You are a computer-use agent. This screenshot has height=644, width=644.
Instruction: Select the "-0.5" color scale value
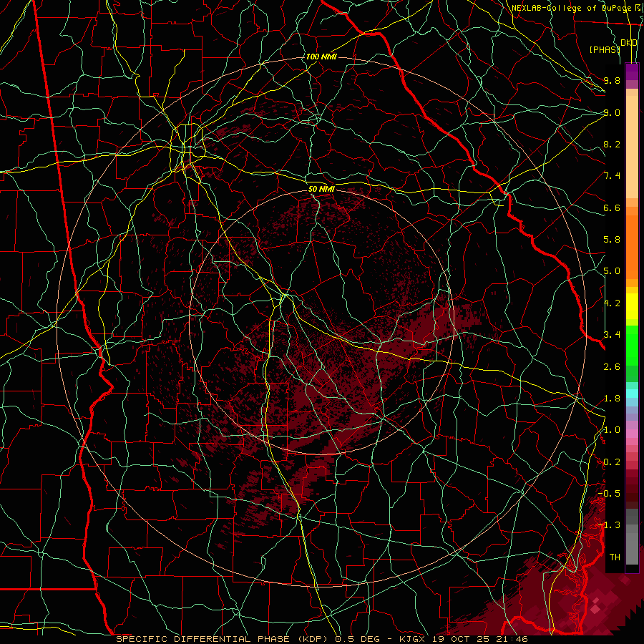609,493
